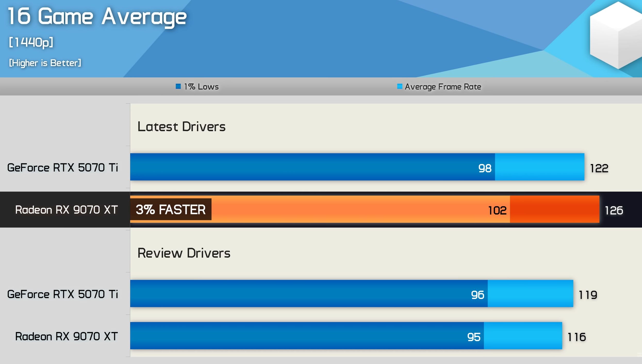Image resolution: width=642 pixels, height=364 pixels.
Task: Click the Radeon RX 9070 XT label under Review Drivers
Action: (x=67, y=336)
